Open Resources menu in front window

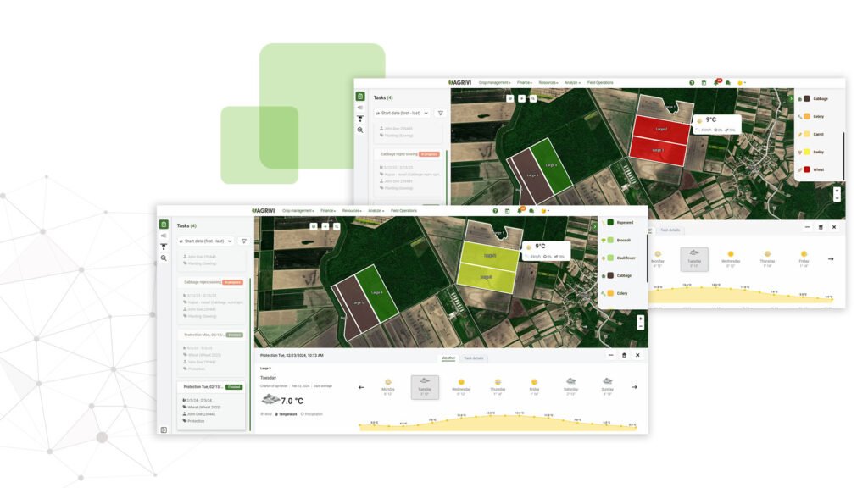point(352,211)
